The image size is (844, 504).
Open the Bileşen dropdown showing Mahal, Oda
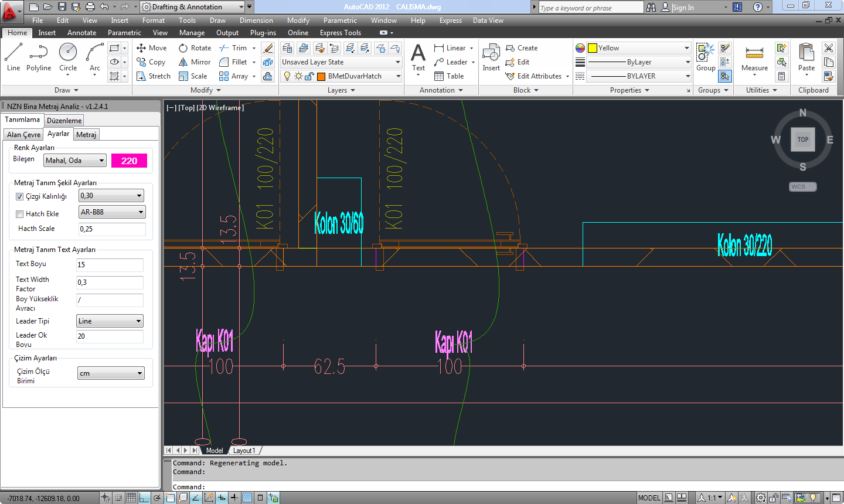(x=75, y=161)
